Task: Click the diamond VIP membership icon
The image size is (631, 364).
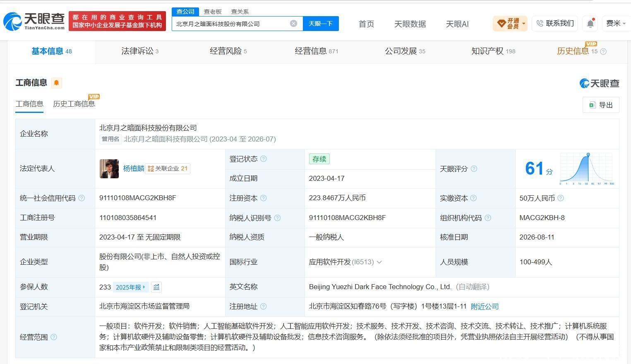Action: click(501, 24)
